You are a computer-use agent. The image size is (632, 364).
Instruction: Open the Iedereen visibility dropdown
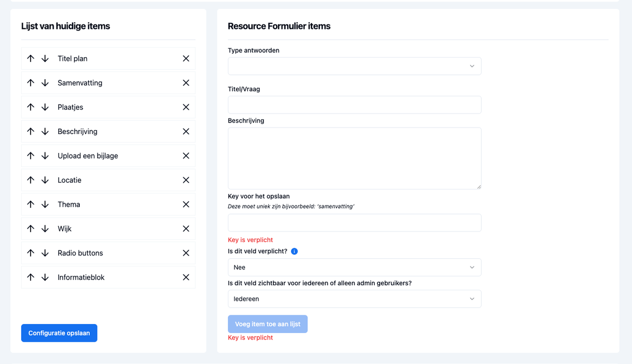tap(354, 299)
